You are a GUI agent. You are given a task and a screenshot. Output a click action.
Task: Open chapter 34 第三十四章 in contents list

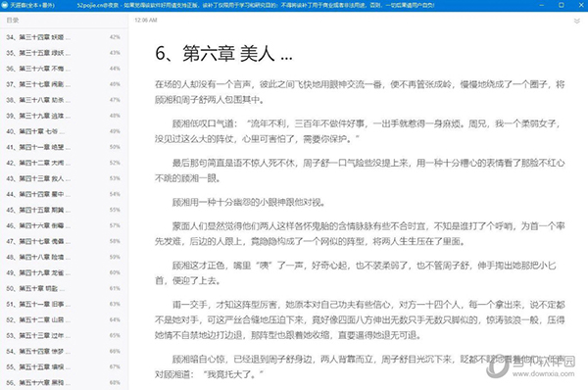pyautogui.click(x=64, y=37)
